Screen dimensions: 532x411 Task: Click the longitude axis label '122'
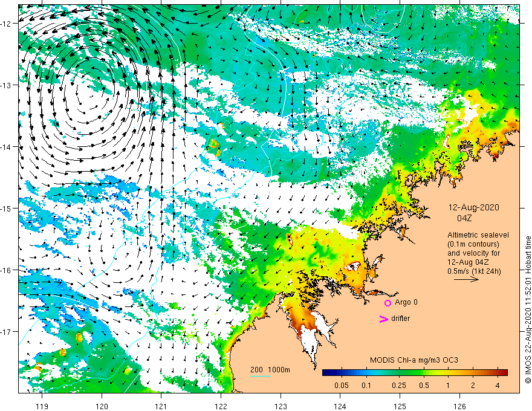coord(221,406)
